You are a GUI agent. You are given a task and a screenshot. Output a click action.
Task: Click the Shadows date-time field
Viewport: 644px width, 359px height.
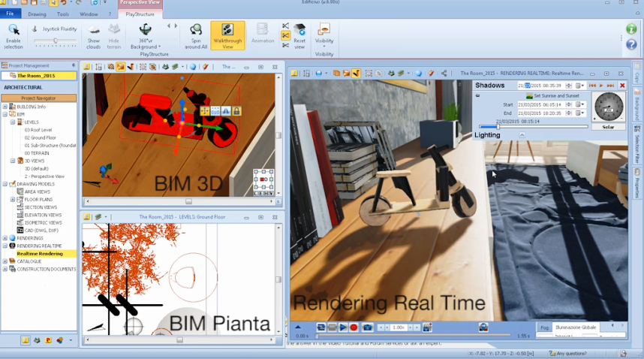541,86
